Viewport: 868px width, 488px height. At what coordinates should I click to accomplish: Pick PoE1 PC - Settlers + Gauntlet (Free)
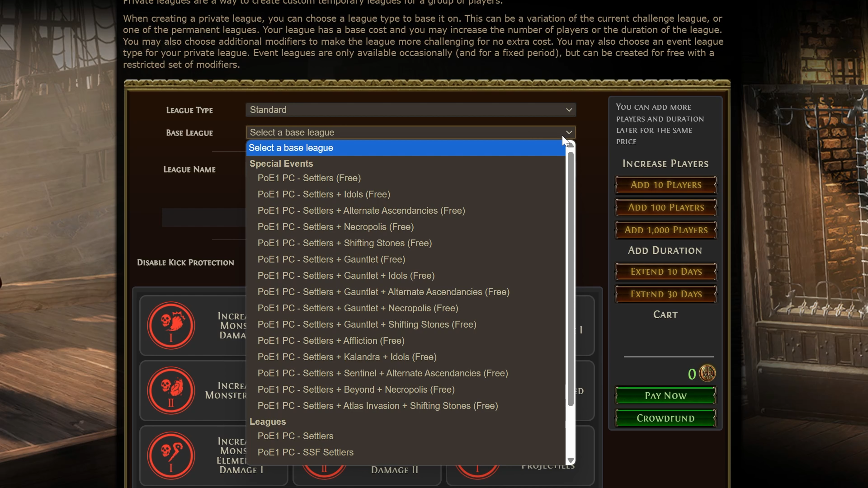tap(331, 259)
